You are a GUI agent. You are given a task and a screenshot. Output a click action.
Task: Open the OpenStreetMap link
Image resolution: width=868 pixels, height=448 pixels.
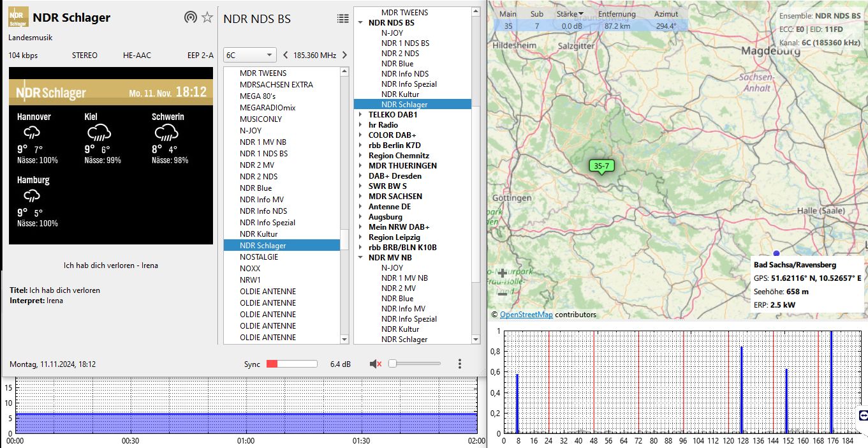click(x=526, y=315)
